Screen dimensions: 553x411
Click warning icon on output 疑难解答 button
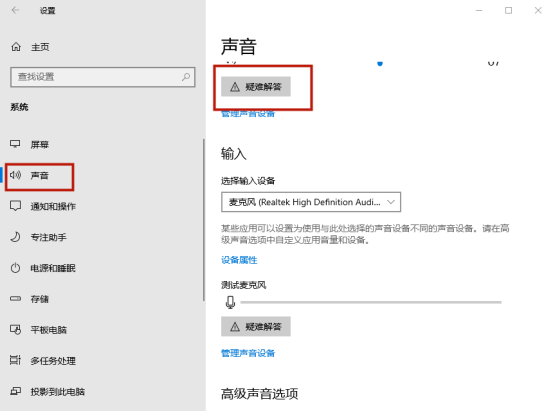pyautogui.click(x=235, y=87)
